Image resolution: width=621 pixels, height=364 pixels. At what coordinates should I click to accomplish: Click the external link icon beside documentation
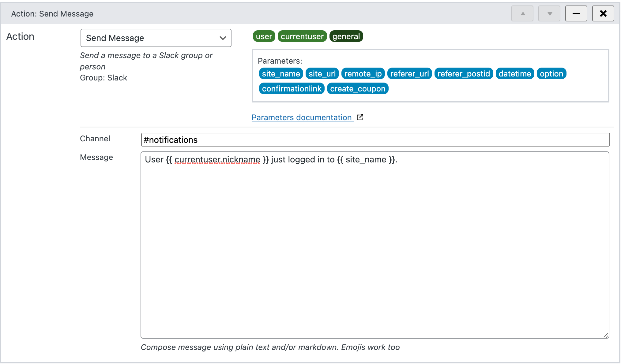point(360,117)
